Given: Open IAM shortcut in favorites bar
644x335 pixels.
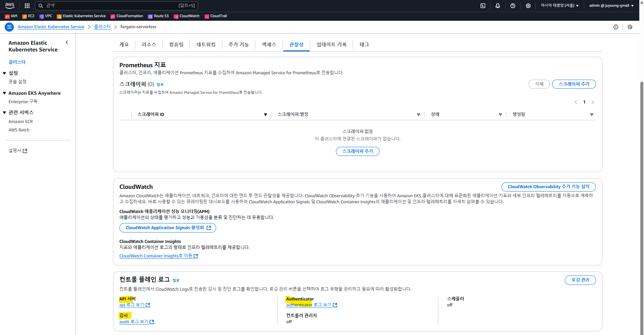Looking at the screenshot, I should 11,16.
